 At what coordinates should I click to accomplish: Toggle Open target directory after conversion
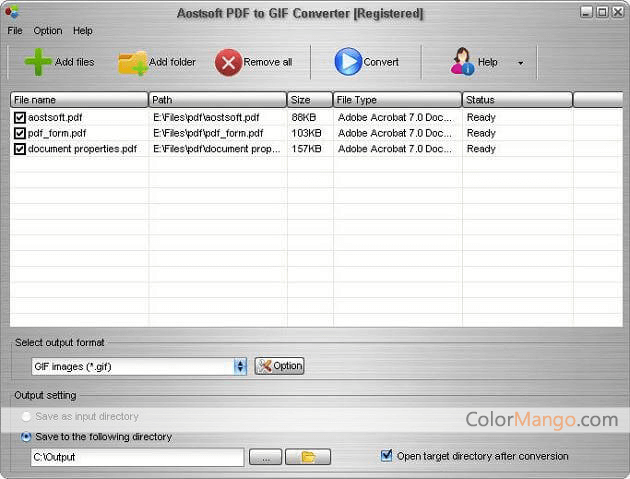coord(386,456)
